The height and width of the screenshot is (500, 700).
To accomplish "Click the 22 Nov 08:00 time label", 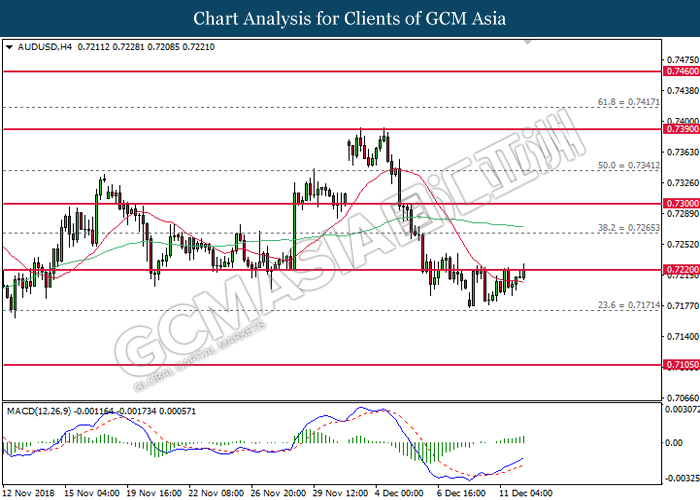I will 216,493.
